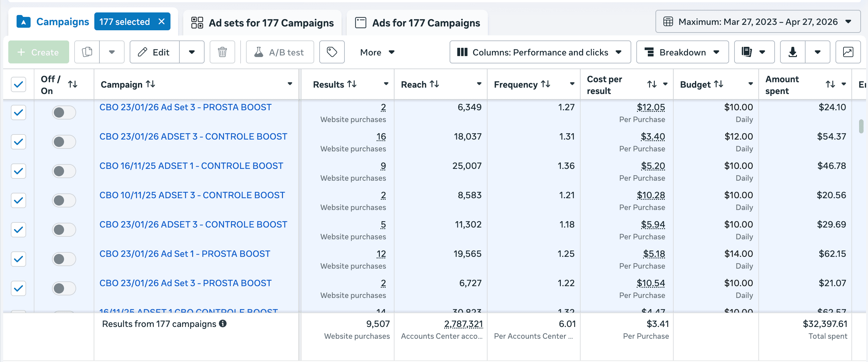Open the More options dropdown
Screen dimensions: 868x362
click(377, 52)
